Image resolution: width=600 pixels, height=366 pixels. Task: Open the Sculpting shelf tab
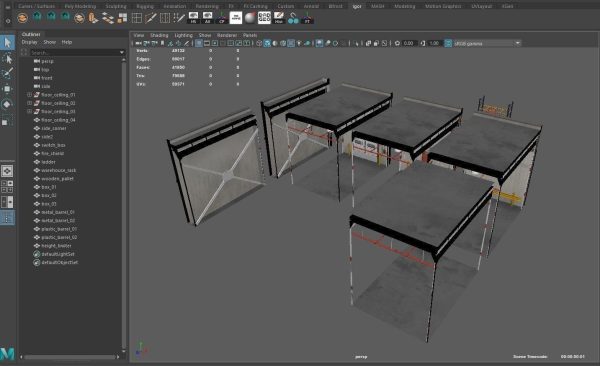pyautogui.click(x=116, y=6)
